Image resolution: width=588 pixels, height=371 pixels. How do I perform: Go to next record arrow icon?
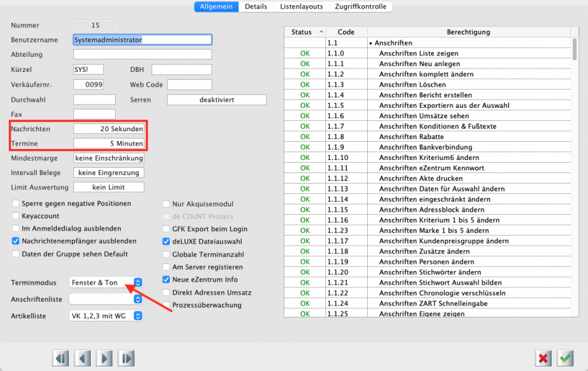[105, 358]
